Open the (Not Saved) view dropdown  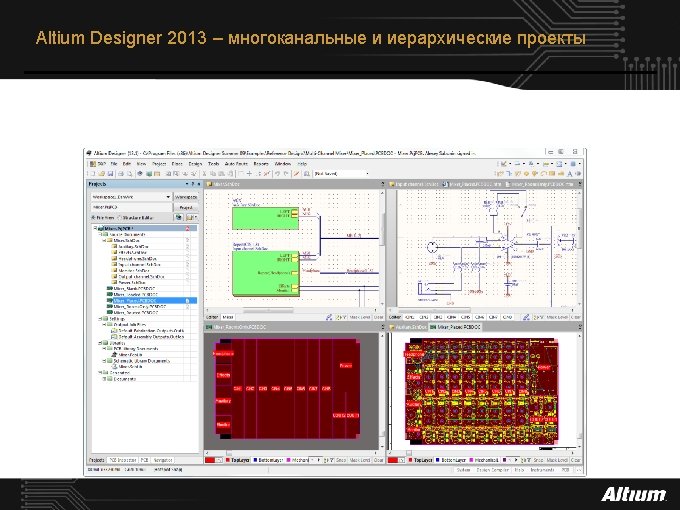coord(368,174)
